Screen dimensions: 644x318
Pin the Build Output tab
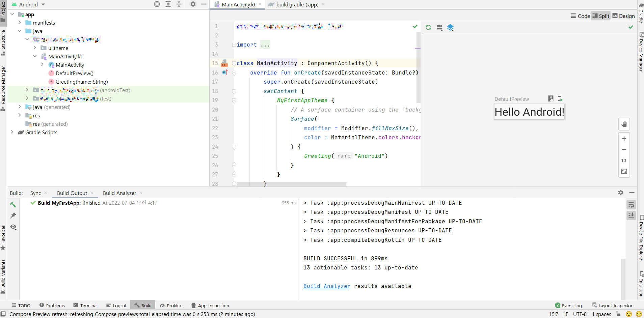14,215
